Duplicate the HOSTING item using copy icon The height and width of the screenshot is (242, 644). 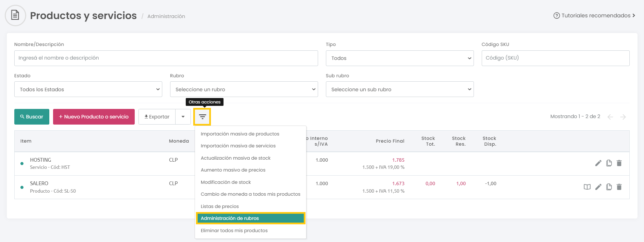(x=609, y=163)
